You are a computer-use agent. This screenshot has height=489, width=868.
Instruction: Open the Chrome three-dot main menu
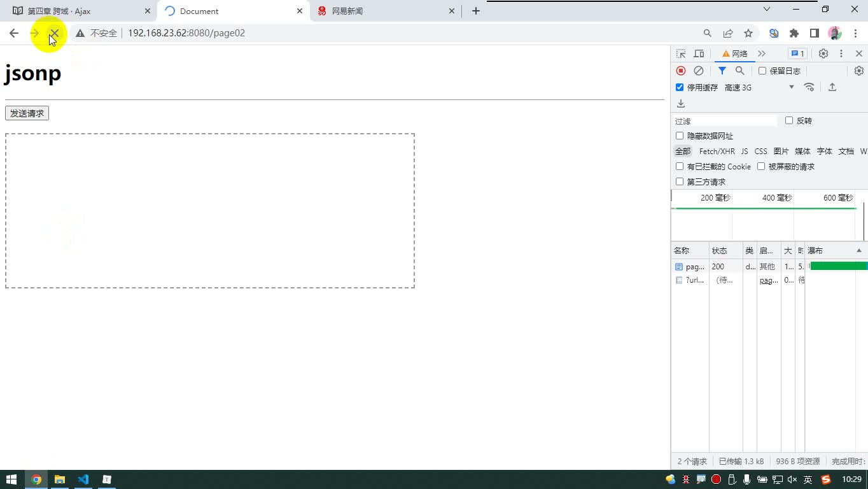click(x=855, y=33)
